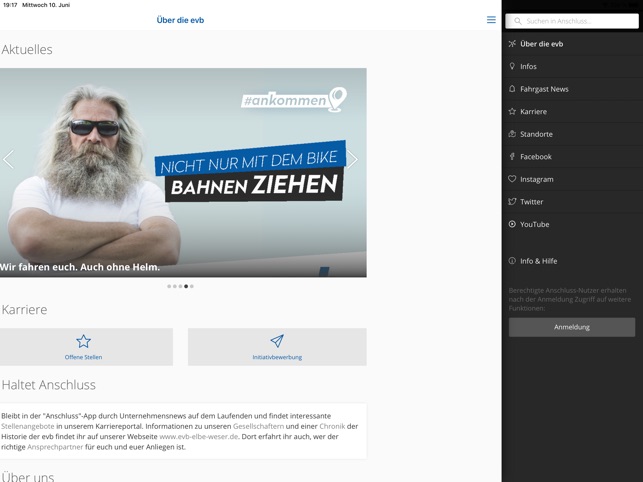Select first carousel dot
This screenshot has height=482, width=643.
(169, 286)
